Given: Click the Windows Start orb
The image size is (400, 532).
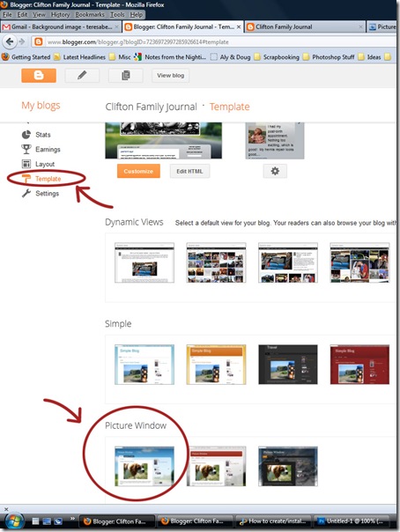Looking at the screenshot, I should 14,521.
